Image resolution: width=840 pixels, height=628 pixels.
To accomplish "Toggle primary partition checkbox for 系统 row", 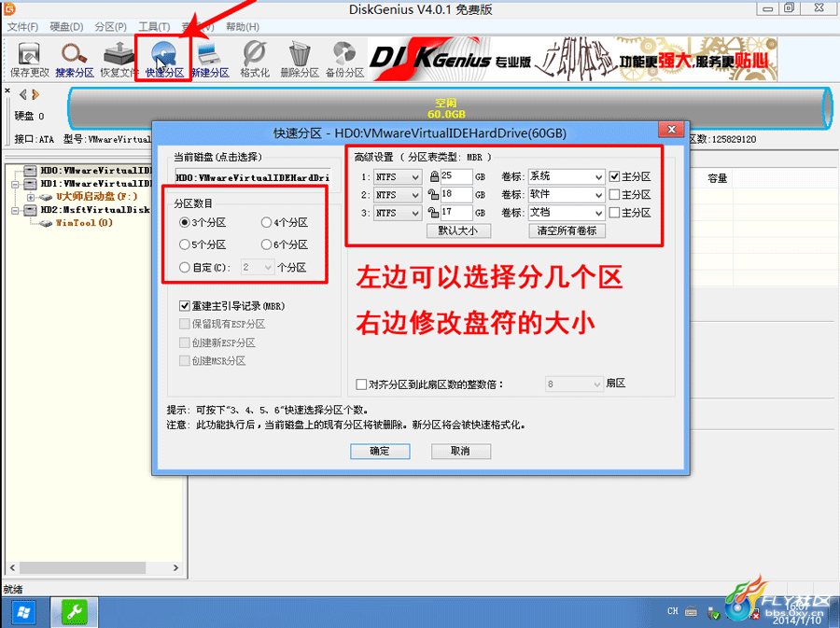I will tap(614, 176).
